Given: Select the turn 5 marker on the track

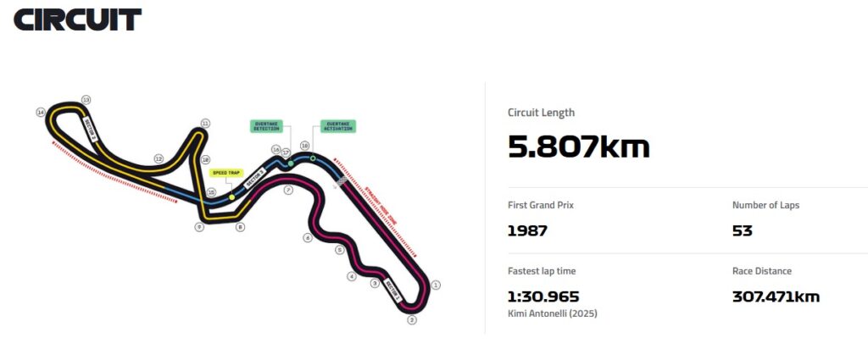Looking at the screenshot, I should click(x=339, y=250).
